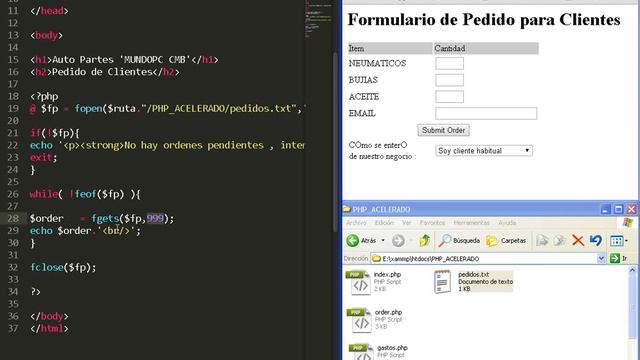Click the 'Item' table header
The width and height of the screenshot is (640, 360).
356,48
